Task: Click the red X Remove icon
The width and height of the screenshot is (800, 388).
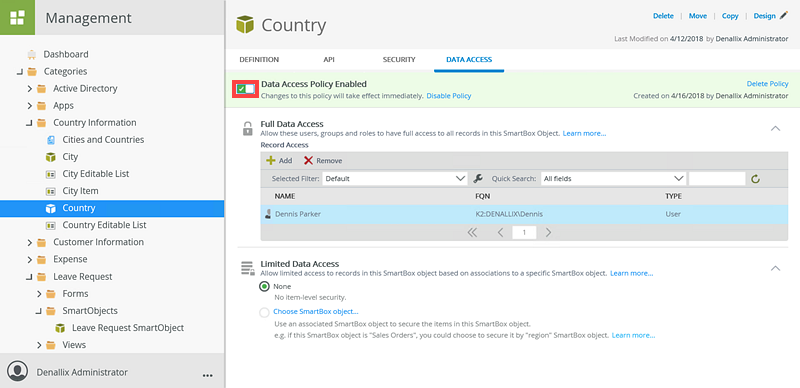Action: tap(308, 160)
